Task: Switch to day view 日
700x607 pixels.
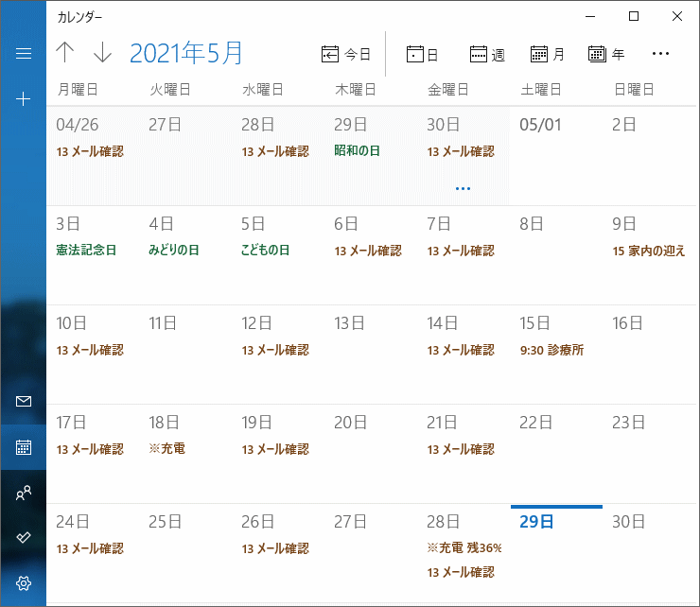Action: 422,55
